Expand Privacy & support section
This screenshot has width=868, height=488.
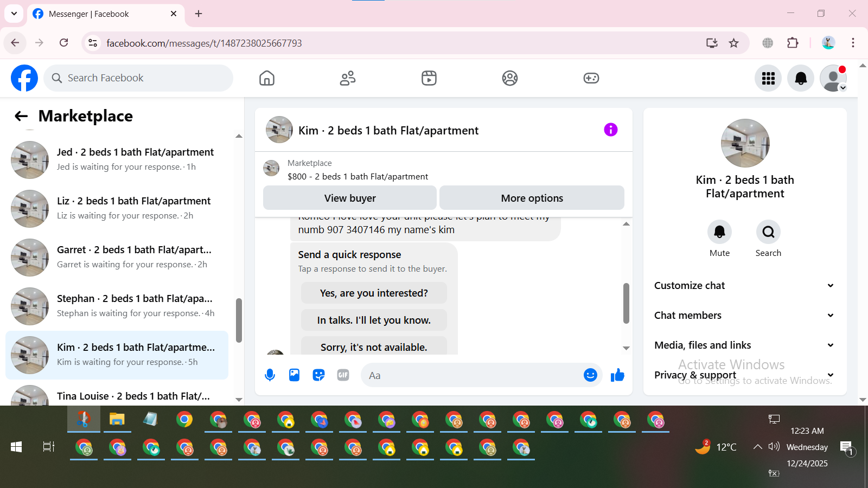point(744,375)
